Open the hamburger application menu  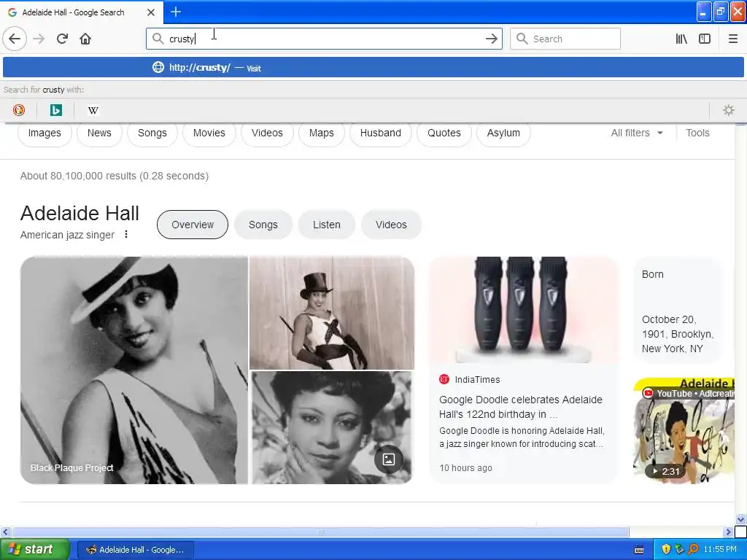coord(732,39)
